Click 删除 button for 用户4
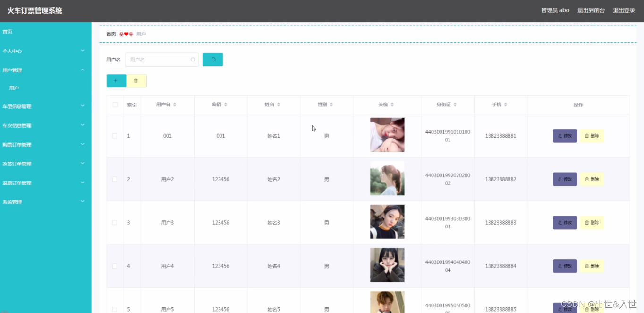The height and width of the screenshot is (313, 644). tap(592, 266)
